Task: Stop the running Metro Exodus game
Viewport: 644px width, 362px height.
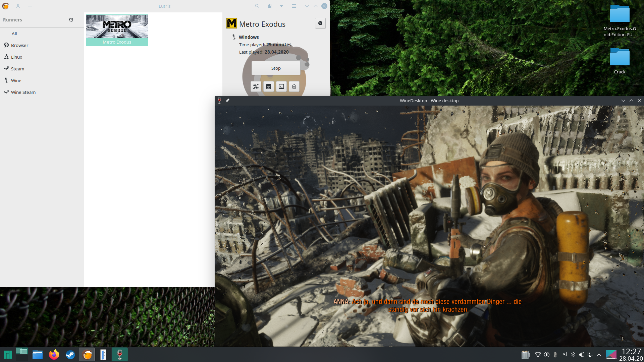Action: [275, 68]
